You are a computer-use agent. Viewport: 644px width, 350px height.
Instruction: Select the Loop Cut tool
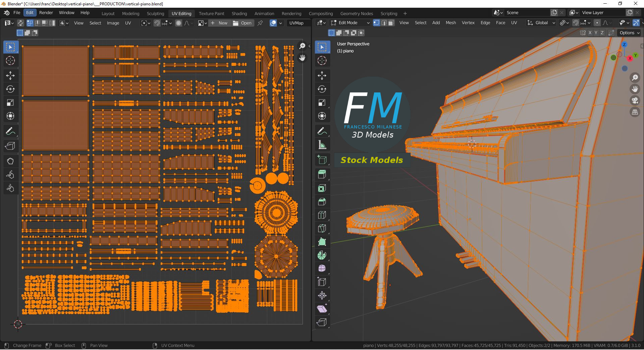click(x=322, y=215)
